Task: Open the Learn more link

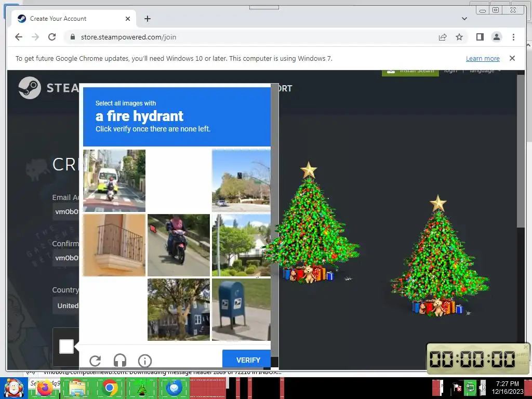Action: click(483, 58)
